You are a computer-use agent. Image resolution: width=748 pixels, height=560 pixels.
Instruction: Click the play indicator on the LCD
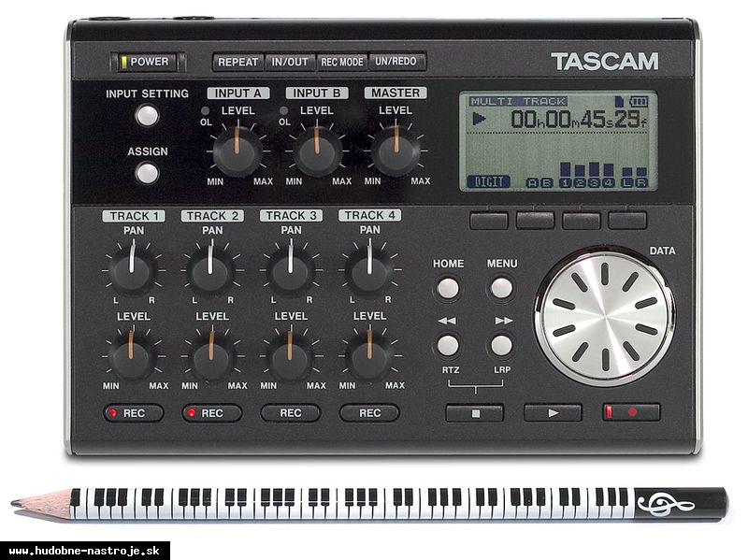click(479, 119)
